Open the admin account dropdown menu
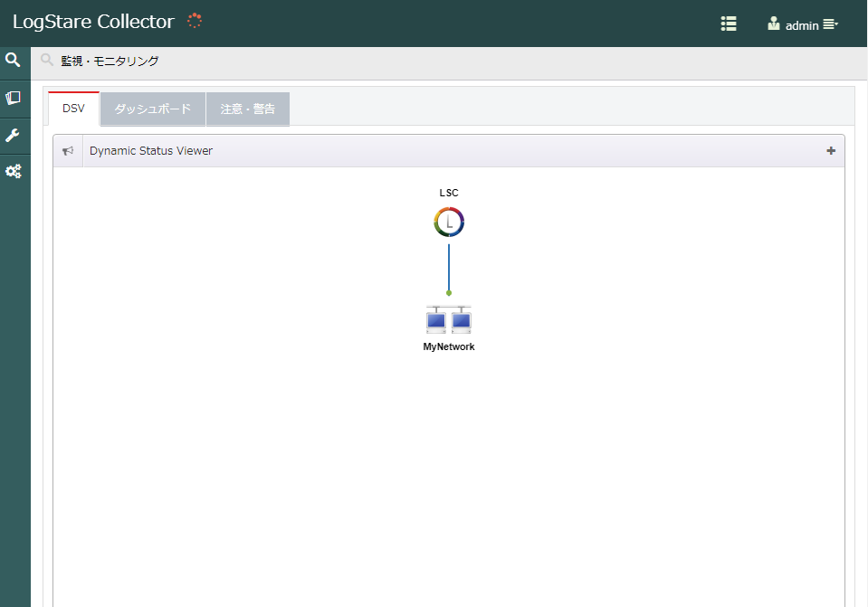This screenshot has width=868, height=607. (830, 24)
